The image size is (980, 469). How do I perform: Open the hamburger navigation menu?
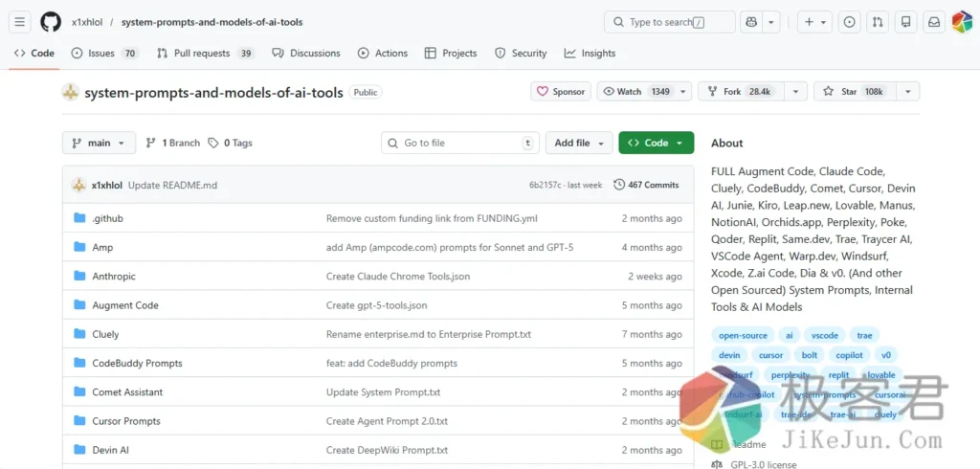[x=21, y=22]
